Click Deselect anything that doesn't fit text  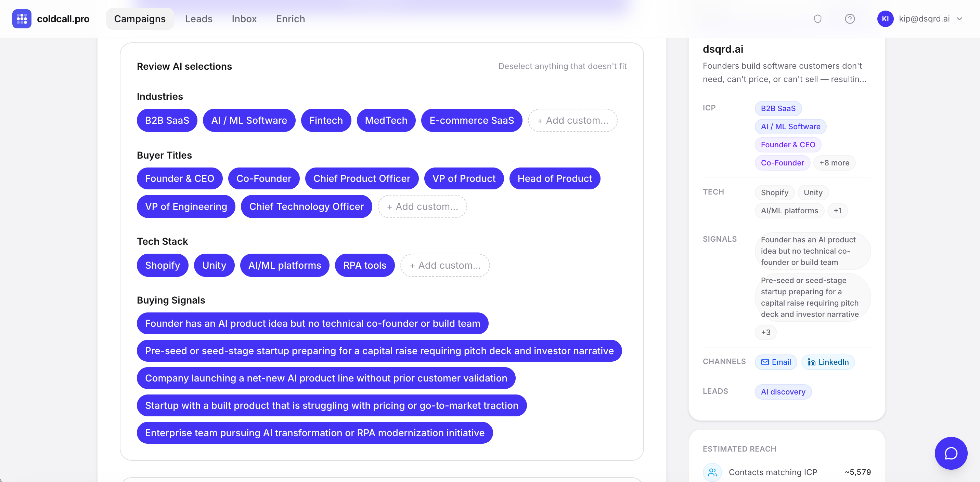562,66
